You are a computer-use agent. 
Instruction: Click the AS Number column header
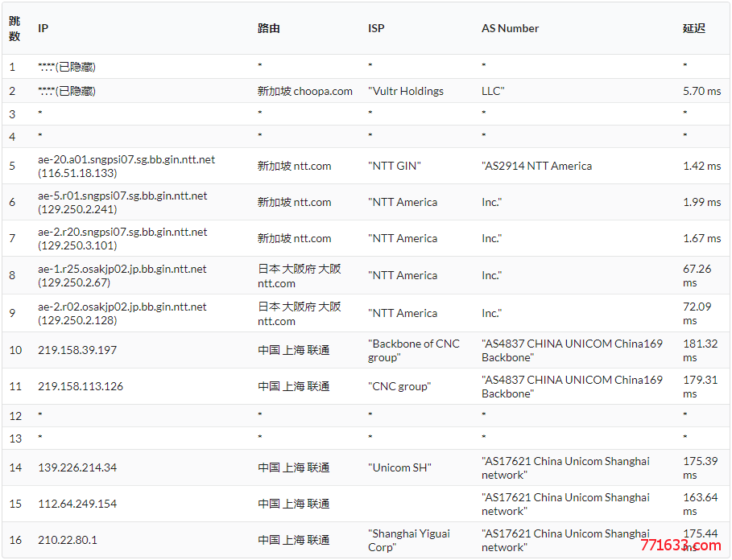(x=511, y=28)
